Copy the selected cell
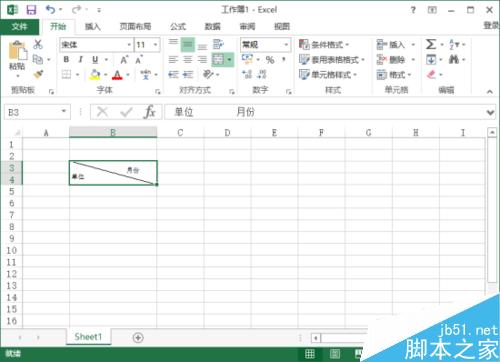 coord(38,59)
